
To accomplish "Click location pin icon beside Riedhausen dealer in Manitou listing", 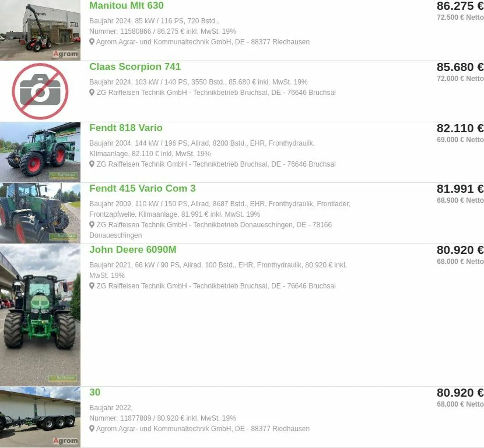I will (92, 41).
